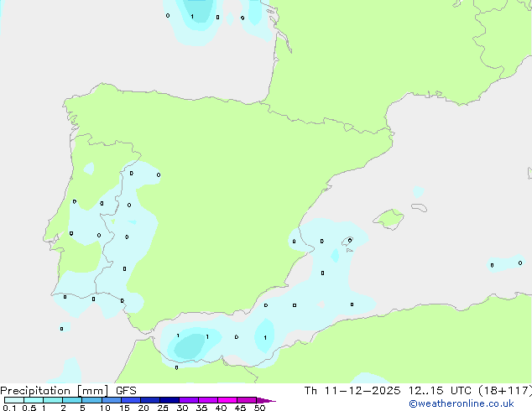Click the 0.5–1 mm legend color swatch
This screenshot has height=411, width=532.
pyautogui.click(x=34, y=400)
